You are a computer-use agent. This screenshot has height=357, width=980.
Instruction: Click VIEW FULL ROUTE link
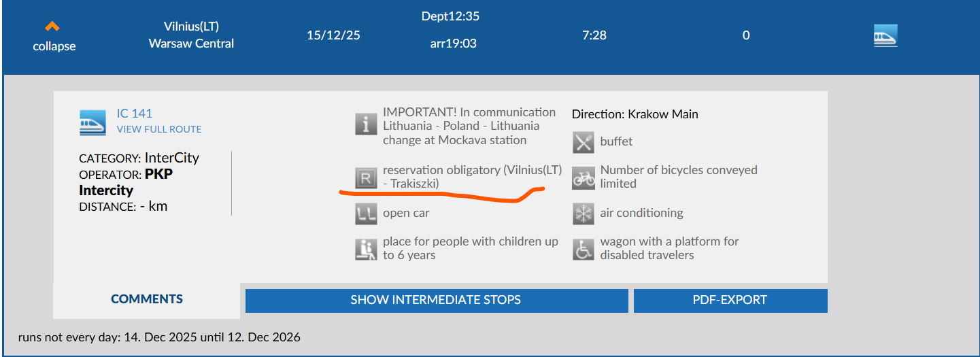click(159, 129)
